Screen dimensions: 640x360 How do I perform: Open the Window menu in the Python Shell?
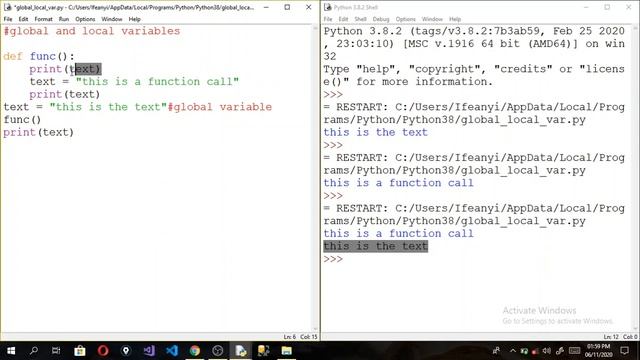432,19
